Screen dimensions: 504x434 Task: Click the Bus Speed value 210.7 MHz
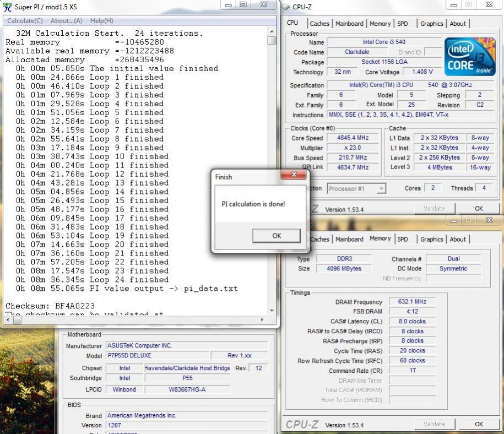click(353, 158)
